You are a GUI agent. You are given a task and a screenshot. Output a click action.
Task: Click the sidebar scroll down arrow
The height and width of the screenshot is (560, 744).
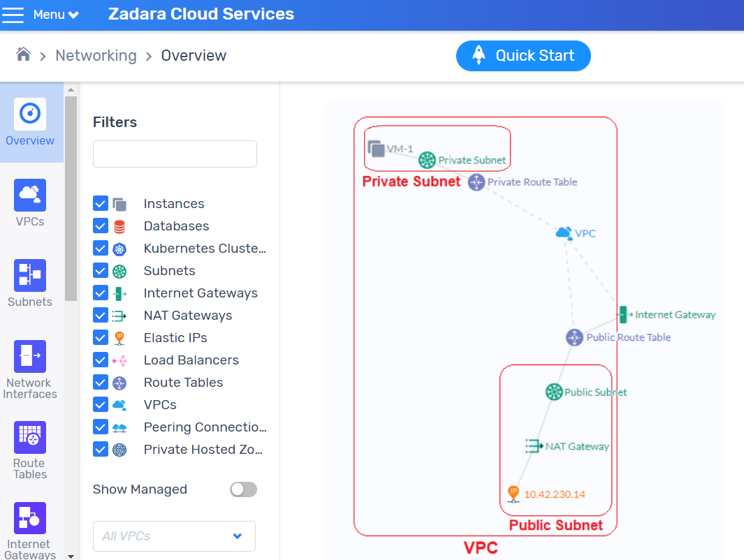[x=71, y=556]
